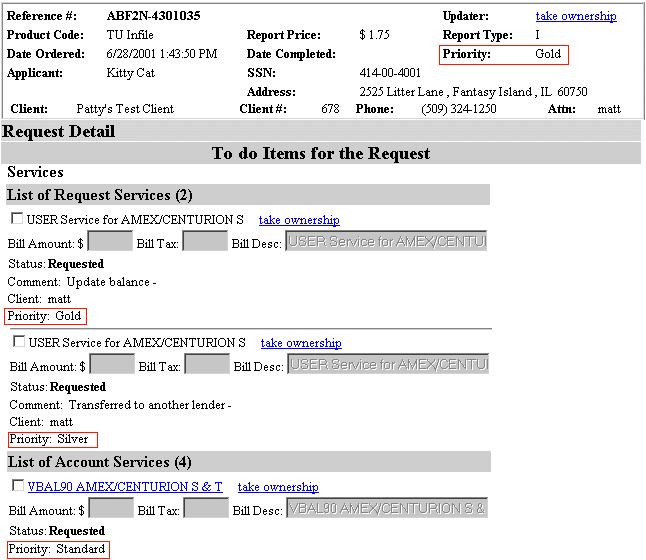Image resolution: width=646 pixels, height=560 pixels.
Task: Tick the VBAL90 AMEX/CENTURION S & T checkbox
Action: [x=18, y=485]
